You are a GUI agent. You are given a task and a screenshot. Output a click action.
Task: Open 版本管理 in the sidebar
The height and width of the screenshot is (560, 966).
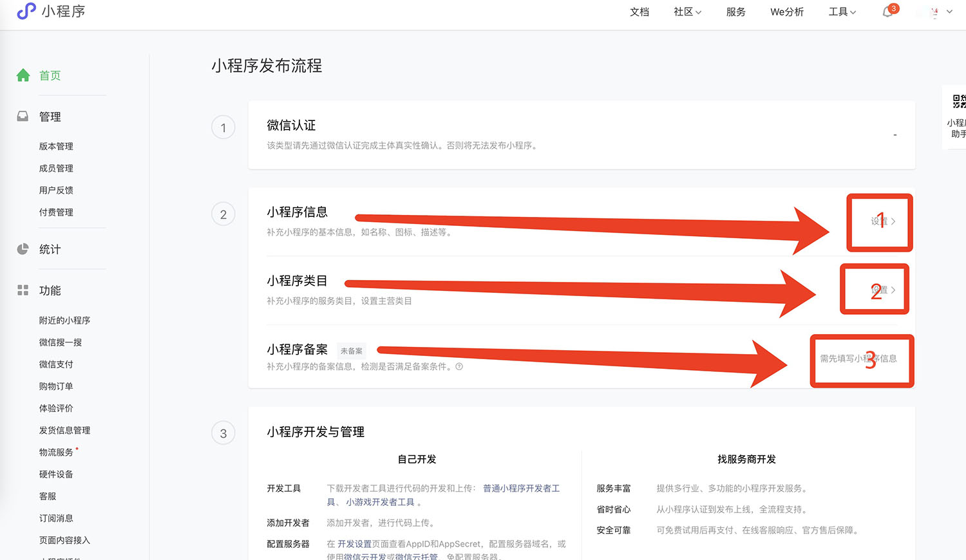click(x=56, y=146)
